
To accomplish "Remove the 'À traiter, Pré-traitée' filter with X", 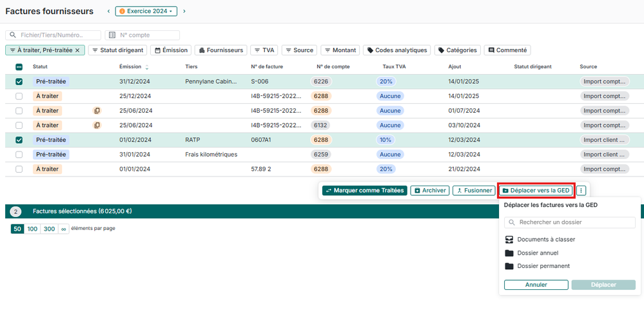I will pyautogui.click(x=77, y=50).
